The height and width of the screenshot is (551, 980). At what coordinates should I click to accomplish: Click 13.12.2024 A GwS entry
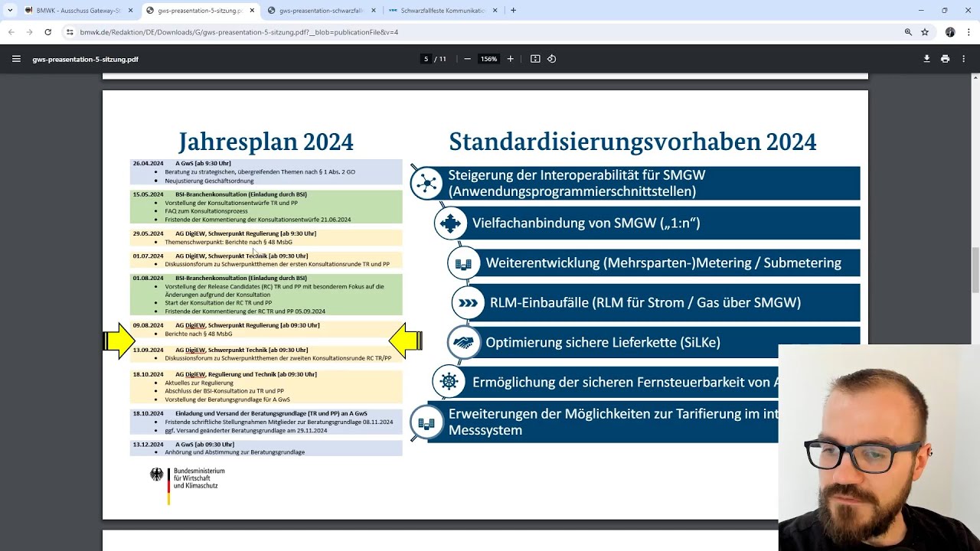[266, 448]
